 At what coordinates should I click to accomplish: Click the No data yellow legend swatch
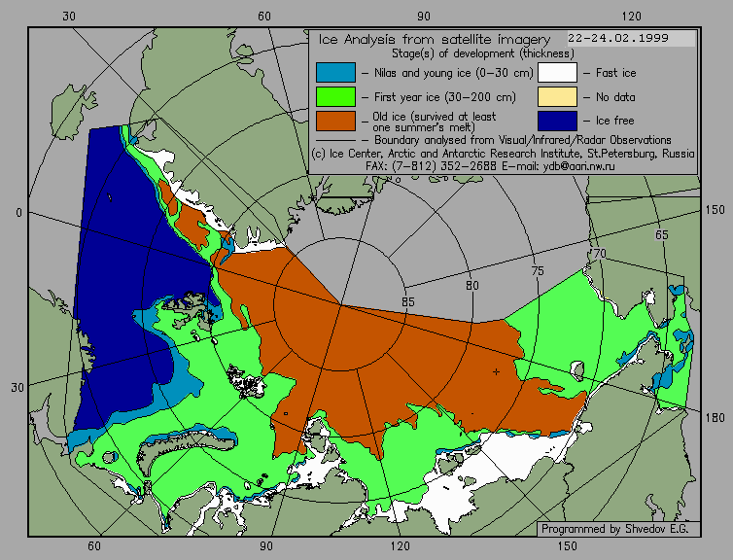point(557,97)
